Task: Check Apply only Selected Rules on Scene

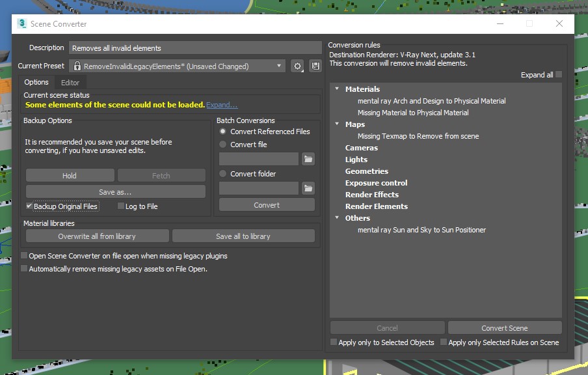Action: click(444, 342)
